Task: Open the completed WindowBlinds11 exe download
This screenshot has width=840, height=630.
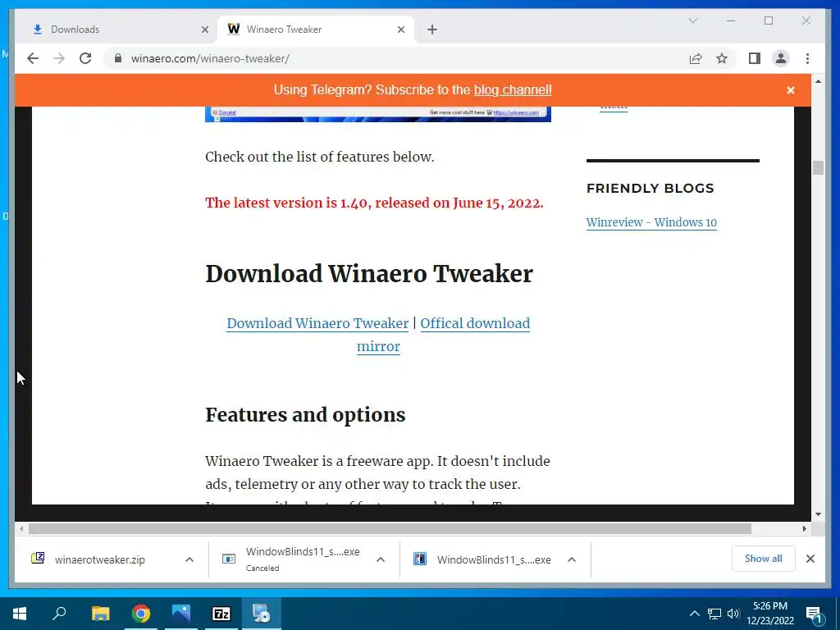Action: (482, 559)
